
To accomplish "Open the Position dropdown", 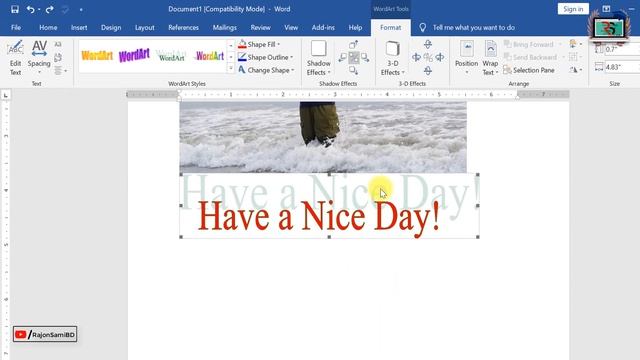I will (x=466, y=58).
